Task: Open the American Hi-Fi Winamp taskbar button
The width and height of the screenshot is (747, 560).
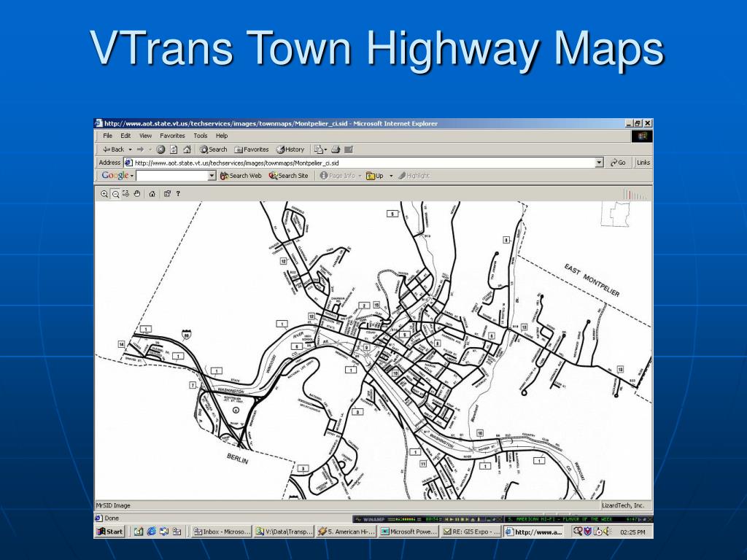Action: point(347,532)
